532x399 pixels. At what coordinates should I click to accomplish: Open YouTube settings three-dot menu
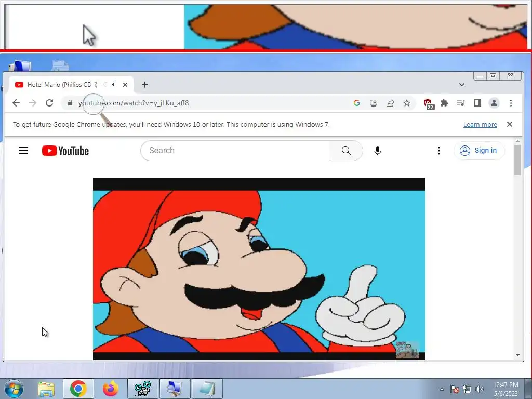point(438,150)
